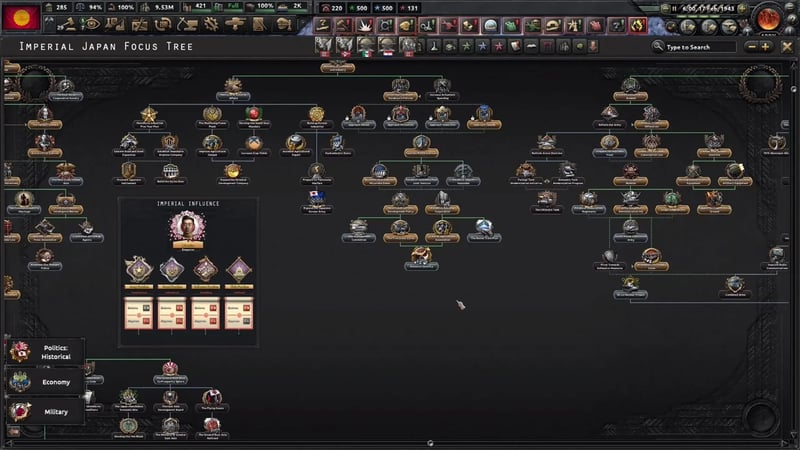Switch to Politics: Historical branch
This screenshot has width=800, height=450.
[x=45, y=352]
